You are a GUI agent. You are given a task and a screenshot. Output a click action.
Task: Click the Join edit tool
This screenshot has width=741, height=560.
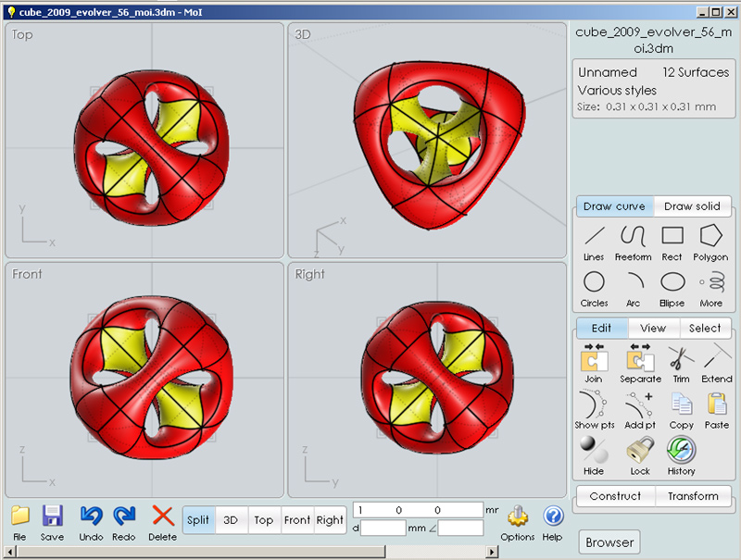594,364
